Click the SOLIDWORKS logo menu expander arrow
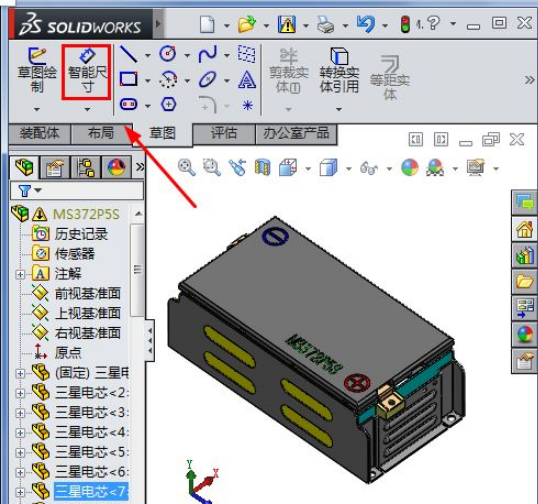 click(158, 24)
